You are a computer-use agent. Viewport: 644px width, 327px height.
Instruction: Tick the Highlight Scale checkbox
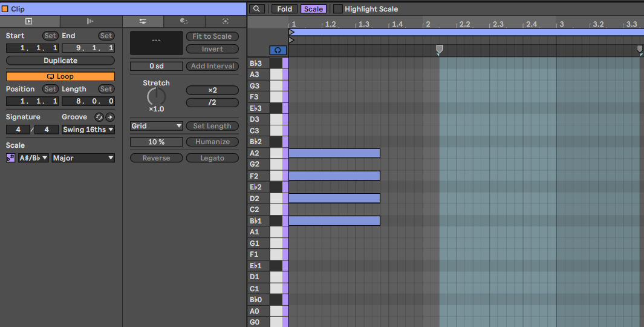338,9
